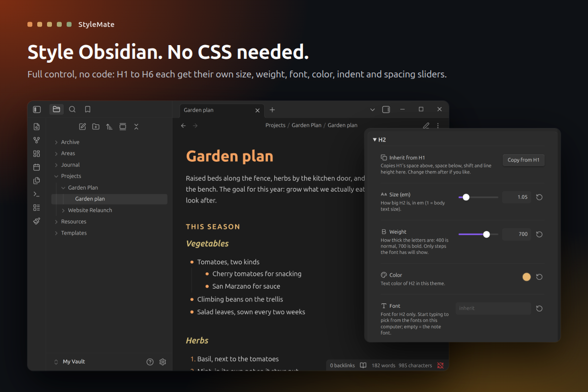Open command palette terminal icon
The image size is (588, 392).
[37, 194]
